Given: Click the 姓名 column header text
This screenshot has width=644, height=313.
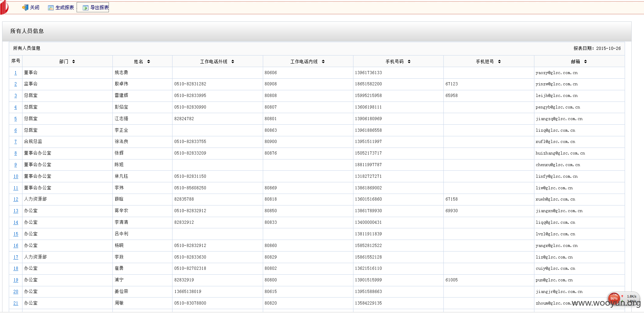Looking at the screenshot, I should click(x=138, y=61).
